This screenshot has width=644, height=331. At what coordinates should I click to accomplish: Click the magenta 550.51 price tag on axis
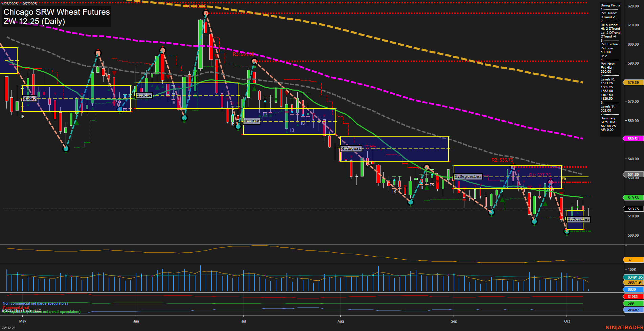[633, 139]
